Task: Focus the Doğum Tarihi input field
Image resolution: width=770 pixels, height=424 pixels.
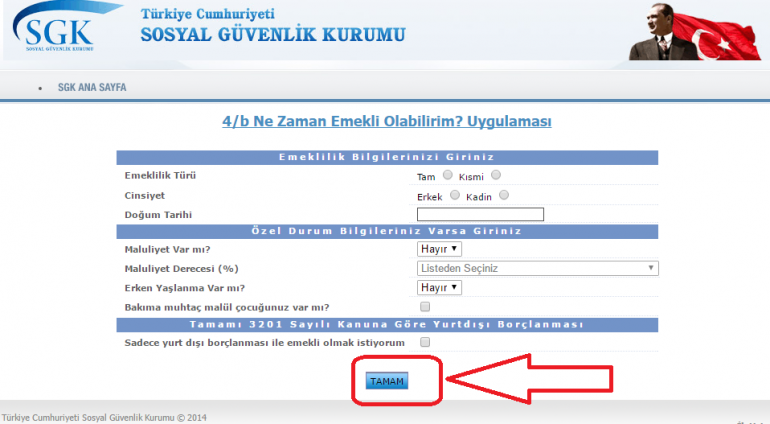Action: pos(480,214)
